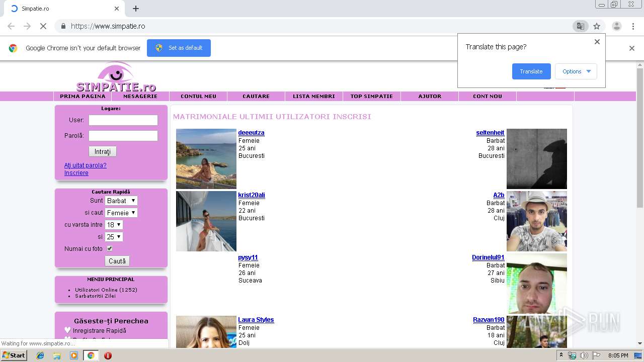
Task: Click Chrome icon in taskbar
Action: 91,355
